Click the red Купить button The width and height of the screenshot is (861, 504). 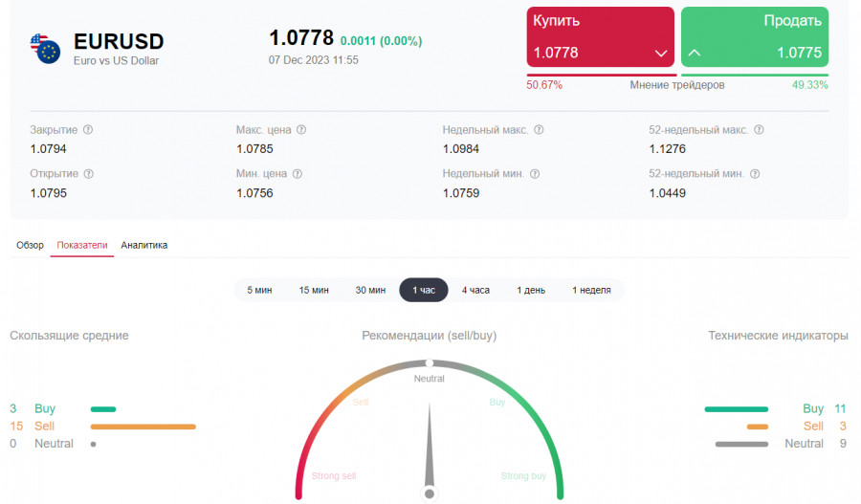coord(600,36)
